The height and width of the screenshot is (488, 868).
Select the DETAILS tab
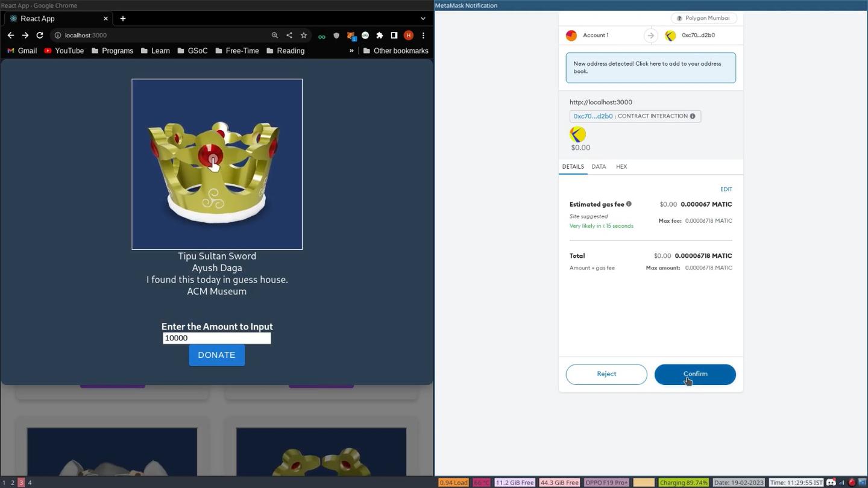(573, 167)
